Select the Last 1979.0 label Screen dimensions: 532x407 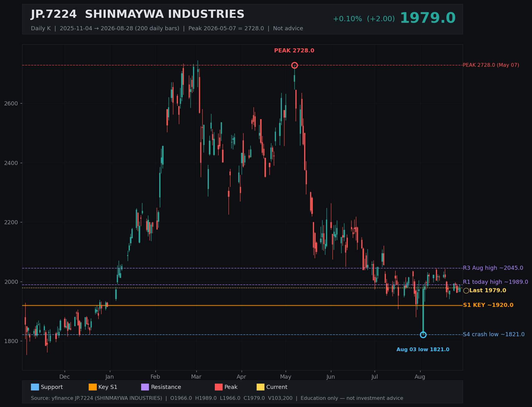(488, 290)
